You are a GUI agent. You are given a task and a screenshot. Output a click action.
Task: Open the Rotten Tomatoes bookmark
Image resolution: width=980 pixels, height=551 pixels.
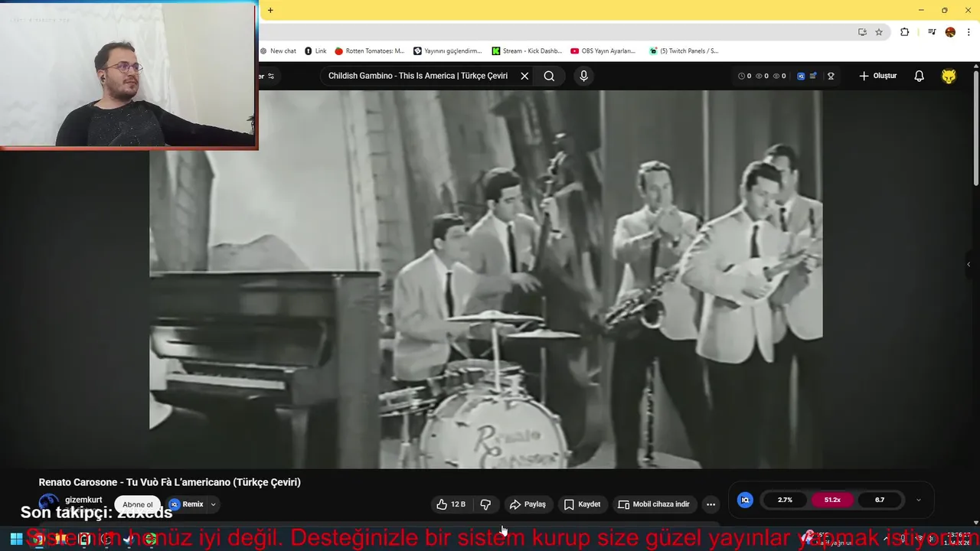point(370,51)
